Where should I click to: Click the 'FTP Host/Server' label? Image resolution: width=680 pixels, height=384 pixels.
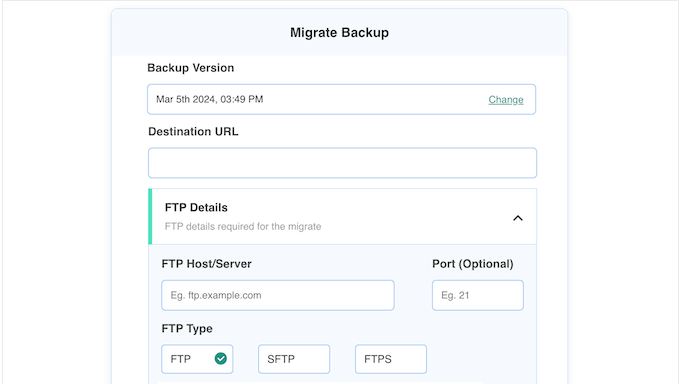[x=206, y=264]
